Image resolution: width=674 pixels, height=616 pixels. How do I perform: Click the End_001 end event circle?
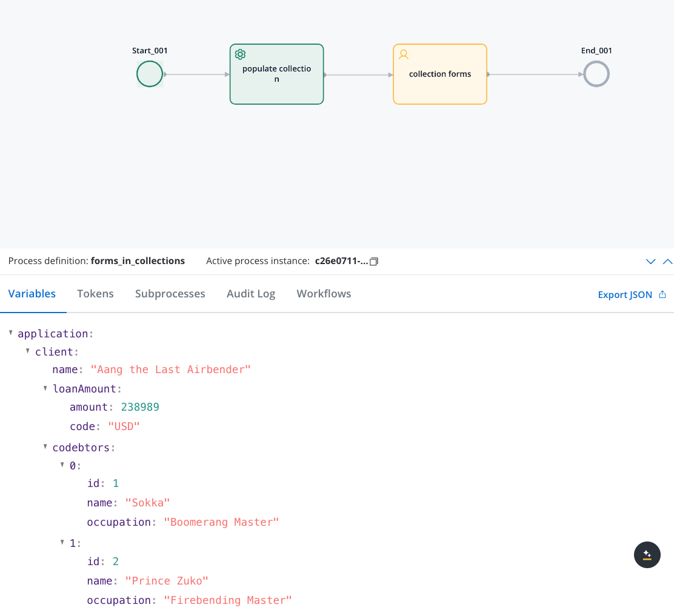coord(596,75)
